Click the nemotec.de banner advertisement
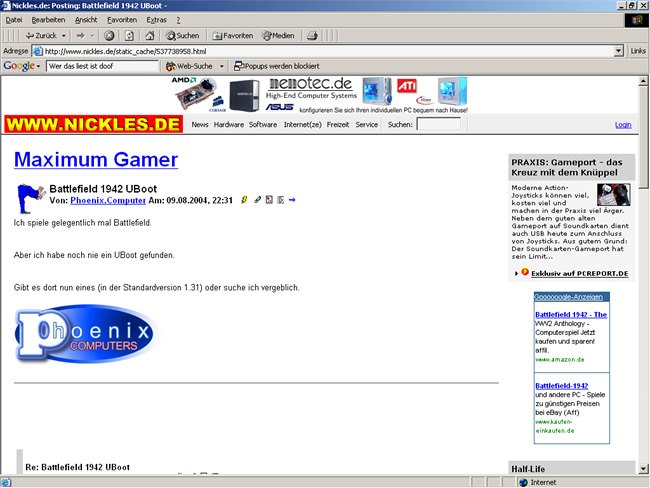The width and height of the screenshot is (650, 488). pos(320,95)
